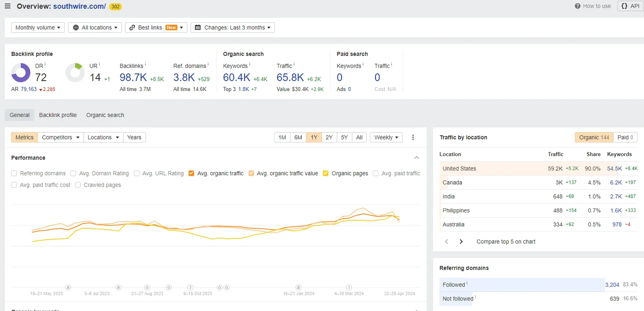The width and height of the screenshot is (644, 311).
Task: Switch to Paid traffic by location
Action: click(625, 138)
